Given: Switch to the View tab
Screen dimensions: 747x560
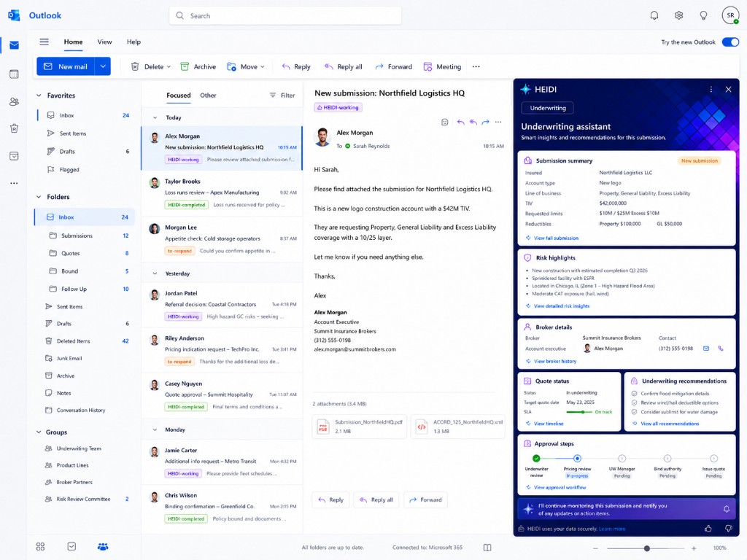Looking at the screenshot, I should pos(104,42).
